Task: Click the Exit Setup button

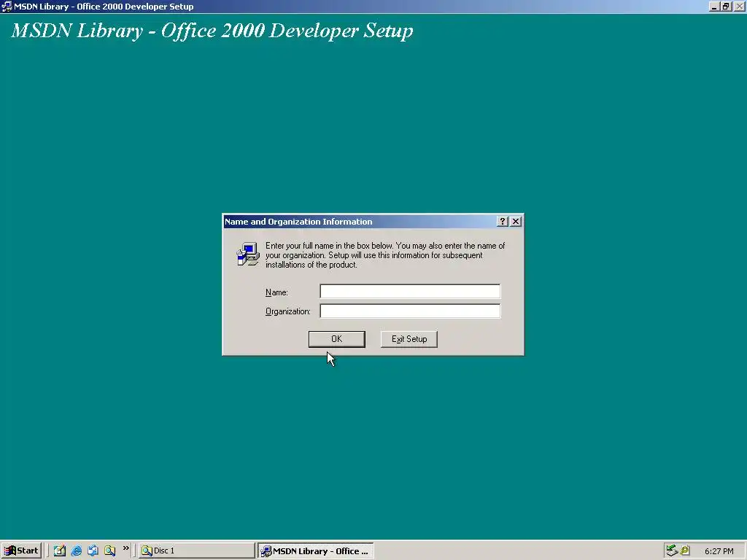Action: 409,339
